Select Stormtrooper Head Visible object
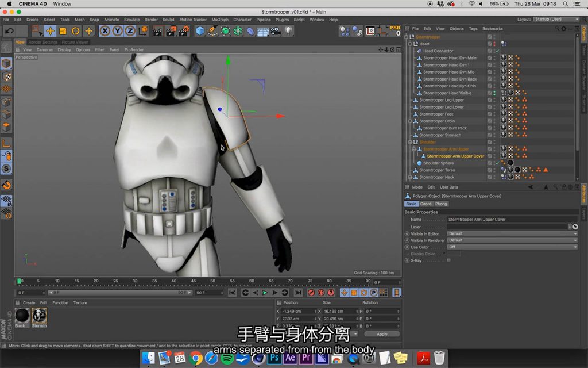Viewport: 588px width, 368px height. click(447, 93)
